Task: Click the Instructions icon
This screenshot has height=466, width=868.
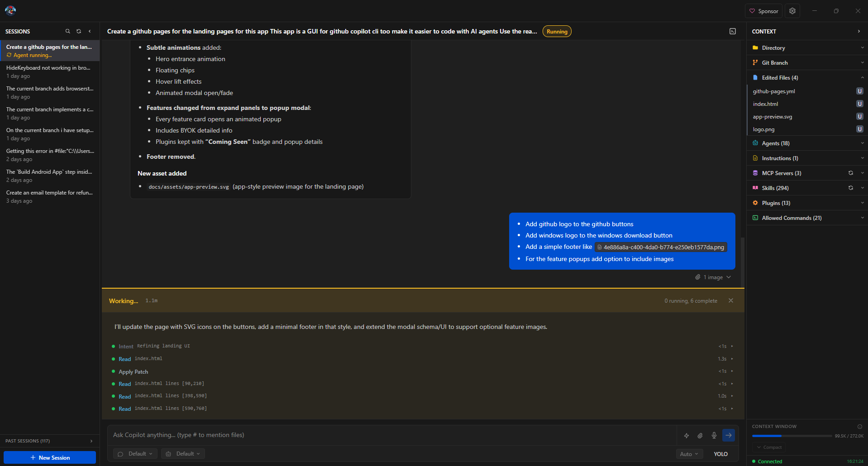Action: pyautogui.click(x=755, y=158)
